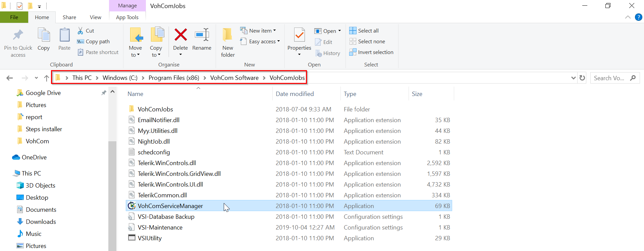Click the Edit button in the Open group
The width and height of the screenshot is (644, 251).
click(324, 42)
